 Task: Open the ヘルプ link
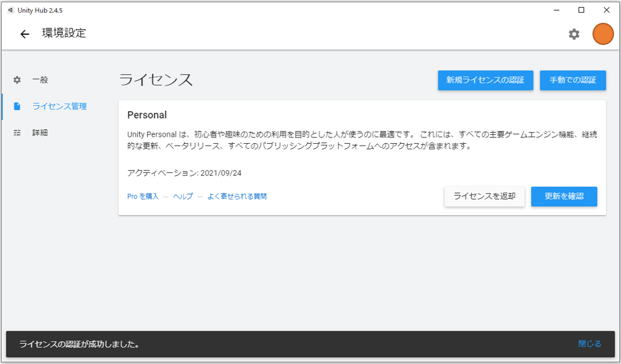pos(183,196)
